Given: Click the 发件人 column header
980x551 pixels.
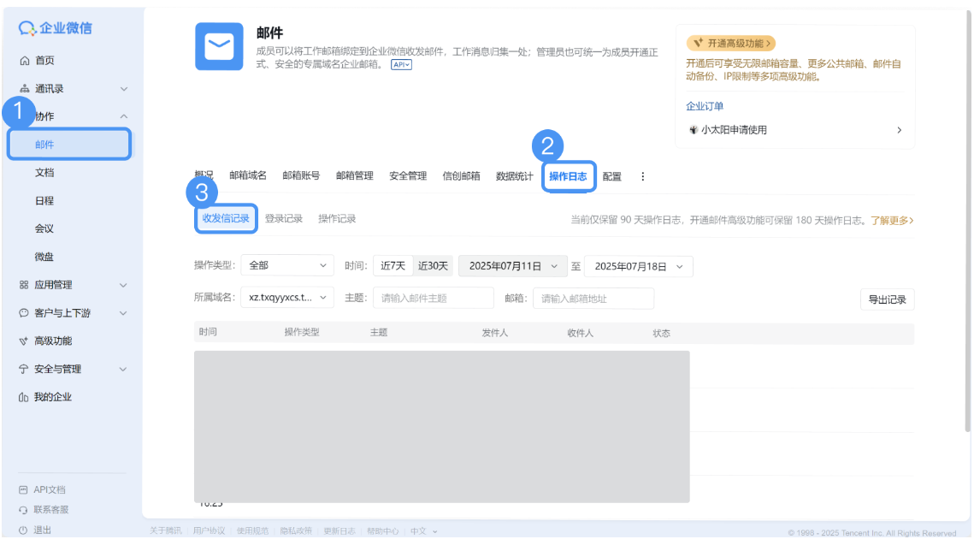Looking at the screenshot, I should (x=495, y=334).
